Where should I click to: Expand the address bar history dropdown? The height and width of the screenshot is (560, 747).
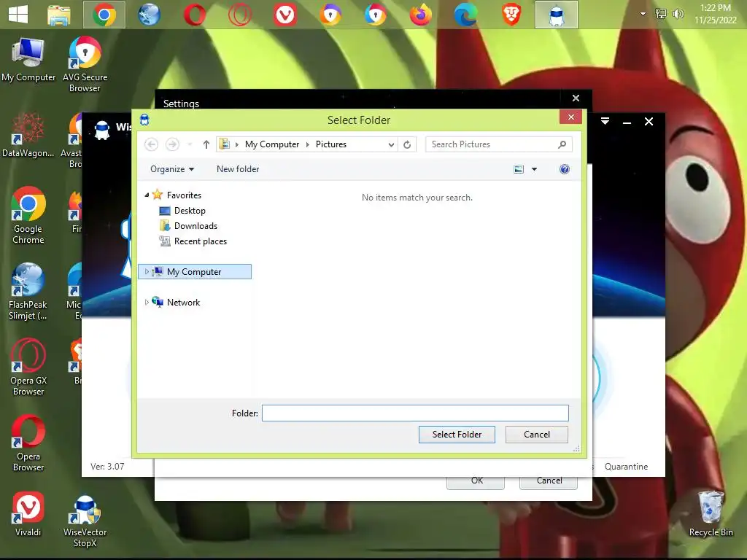(391, 144)
